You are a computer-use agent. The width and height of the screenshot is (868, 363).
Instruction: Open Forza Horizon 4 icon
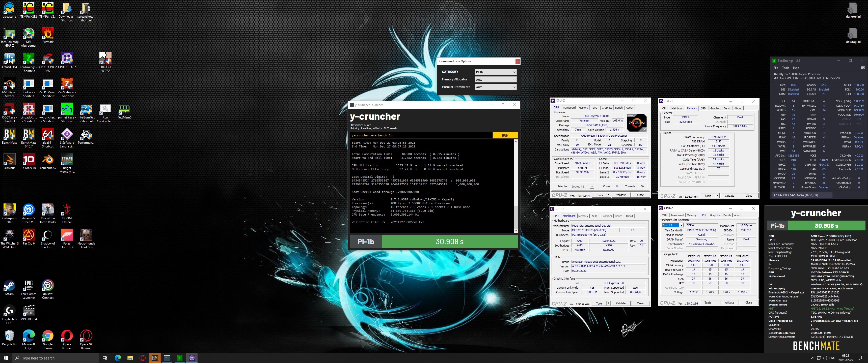(67, 239)
